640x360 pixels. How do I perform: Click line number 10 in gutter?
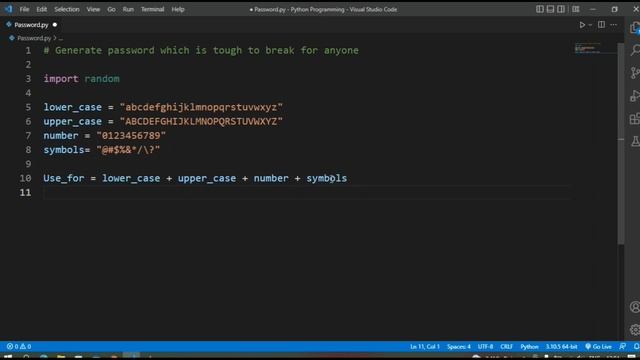tap(25, 178)
